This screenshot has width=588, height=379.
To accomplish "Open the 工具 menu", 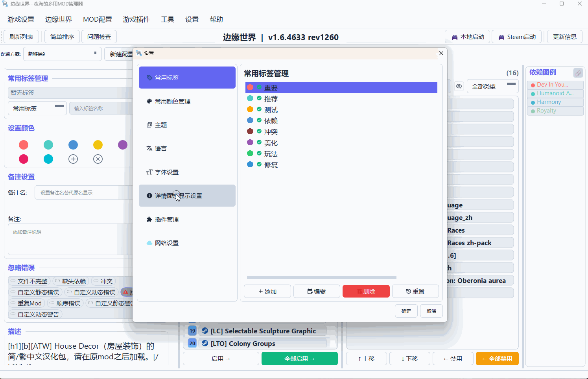I will pos(167,19).
